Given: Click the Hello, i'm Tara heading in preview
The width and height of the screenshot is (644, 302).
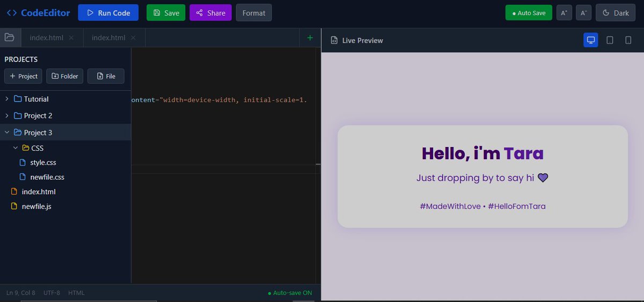Looking at the screenshot, I should [x=482, y=153].
